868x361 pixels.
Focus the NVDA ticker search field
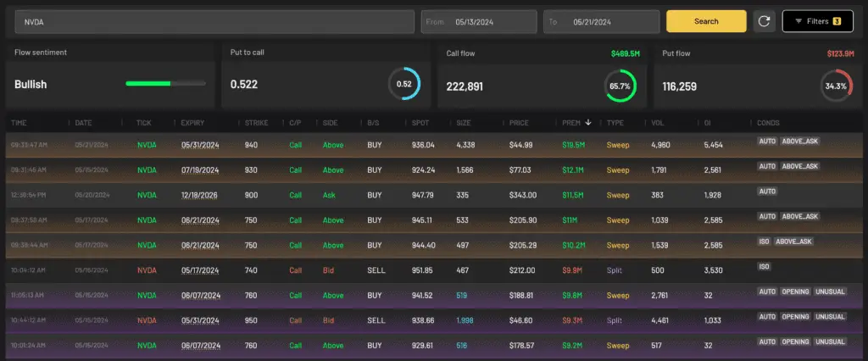(214, 21)
